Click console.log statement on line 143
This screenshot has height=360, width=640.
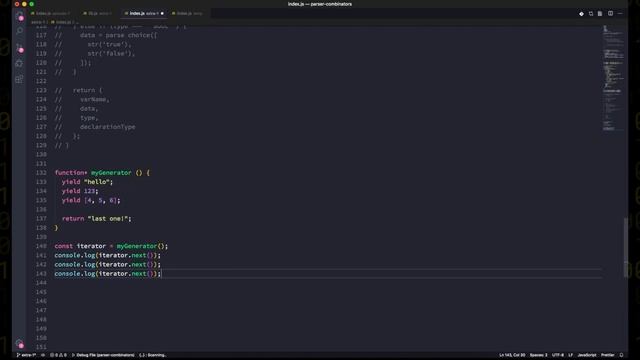coord(107,274)
